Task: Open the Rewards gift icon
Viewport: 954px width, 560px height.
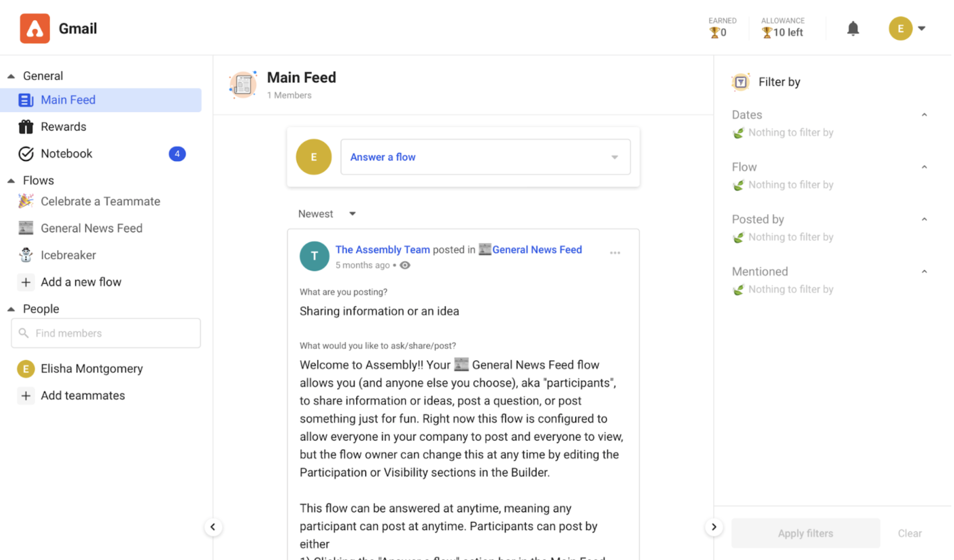Action: pyautogui.click(x=25, y=127)
